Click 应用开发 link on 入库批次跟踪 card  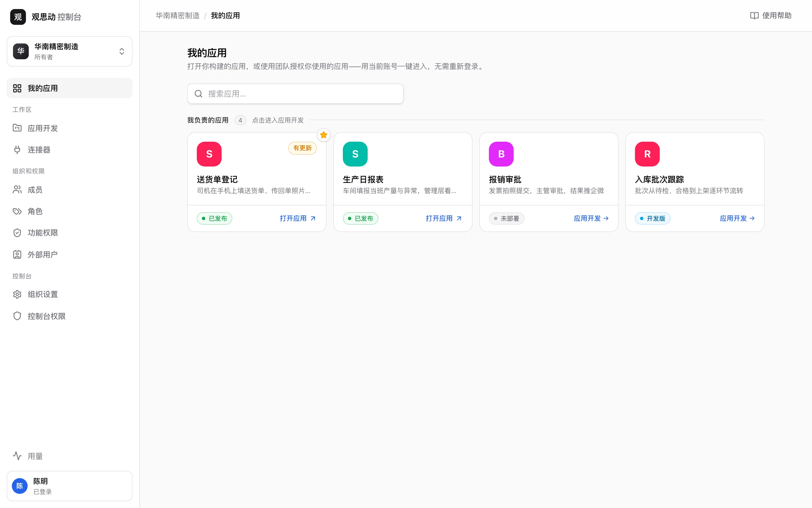pyautogui.click(x=737, y=218)
